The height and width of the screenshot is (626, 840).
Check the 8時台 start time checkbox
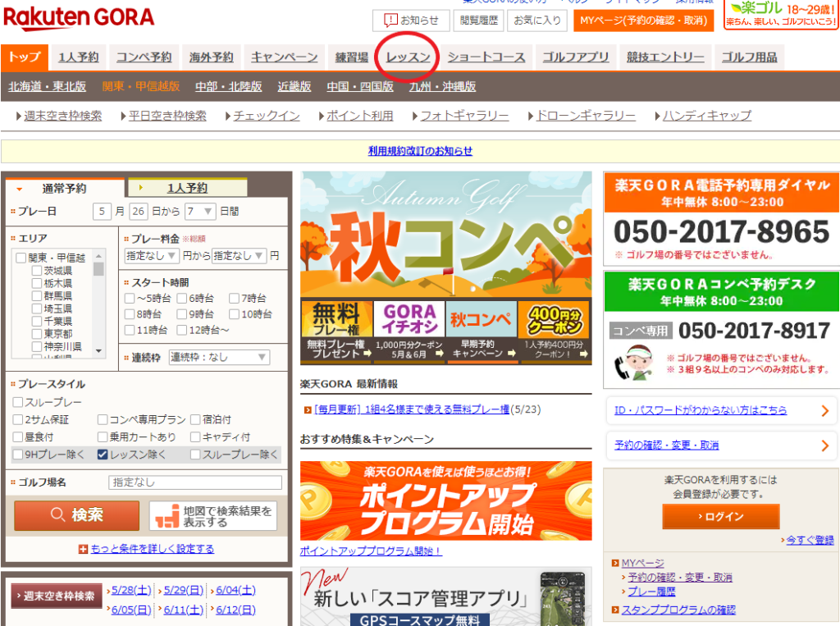pos(129,314)
